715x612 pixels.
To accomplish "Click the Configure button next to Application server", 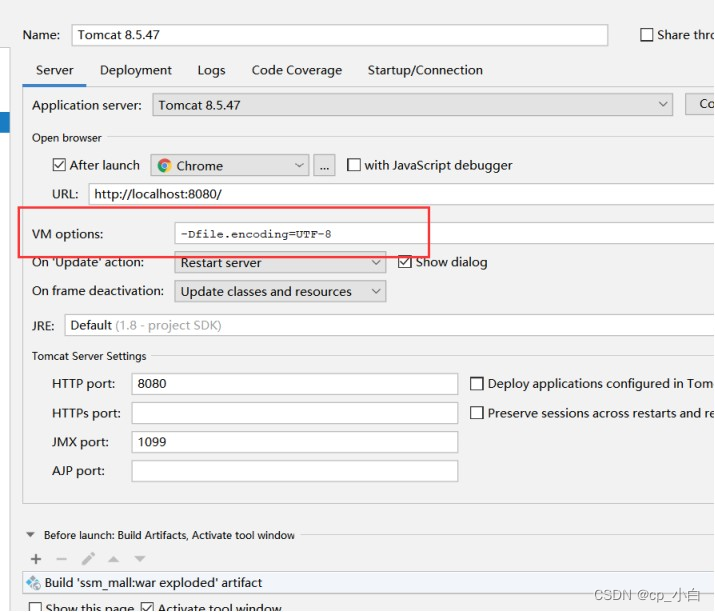I will point(700,104).
